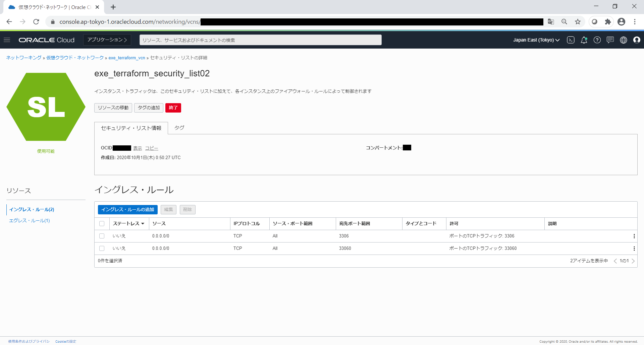Switch to the タグ tab

point(179,128)
